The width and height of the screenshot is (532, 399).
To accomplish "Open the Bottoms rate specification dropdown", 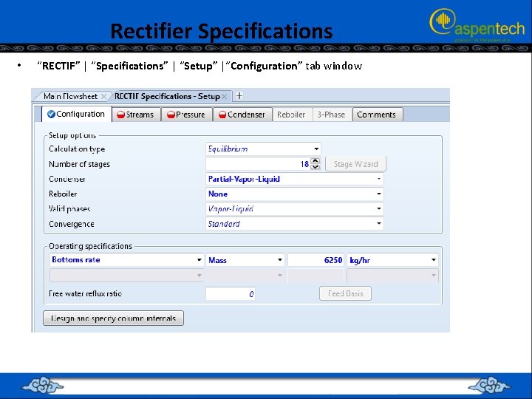I will click(199, 260).
